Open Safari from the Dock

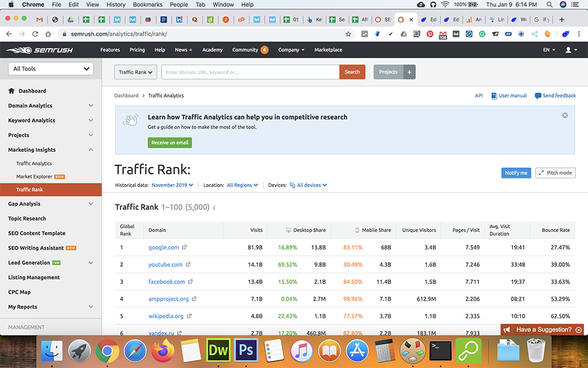135,351
